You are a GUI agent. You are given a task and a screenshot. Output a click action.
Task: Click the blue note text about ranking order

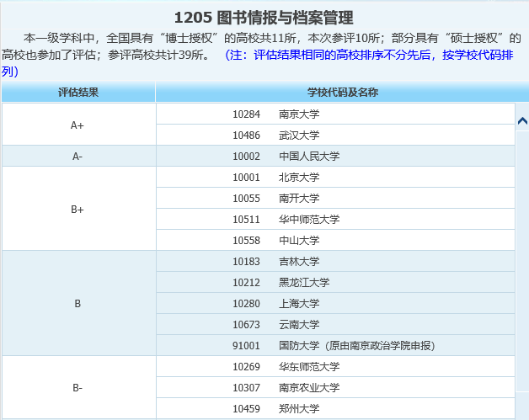point(372,56)
